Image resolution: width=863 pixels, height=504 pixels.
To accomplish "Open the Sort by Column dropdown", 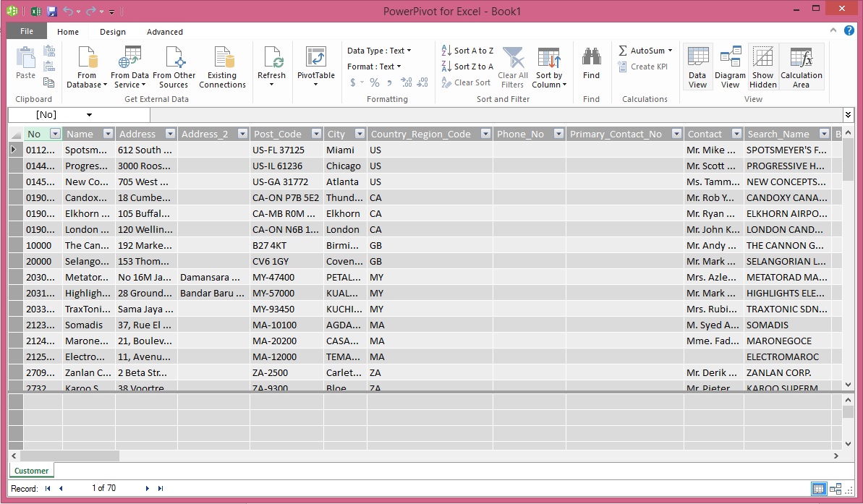I will coord(549,67).
